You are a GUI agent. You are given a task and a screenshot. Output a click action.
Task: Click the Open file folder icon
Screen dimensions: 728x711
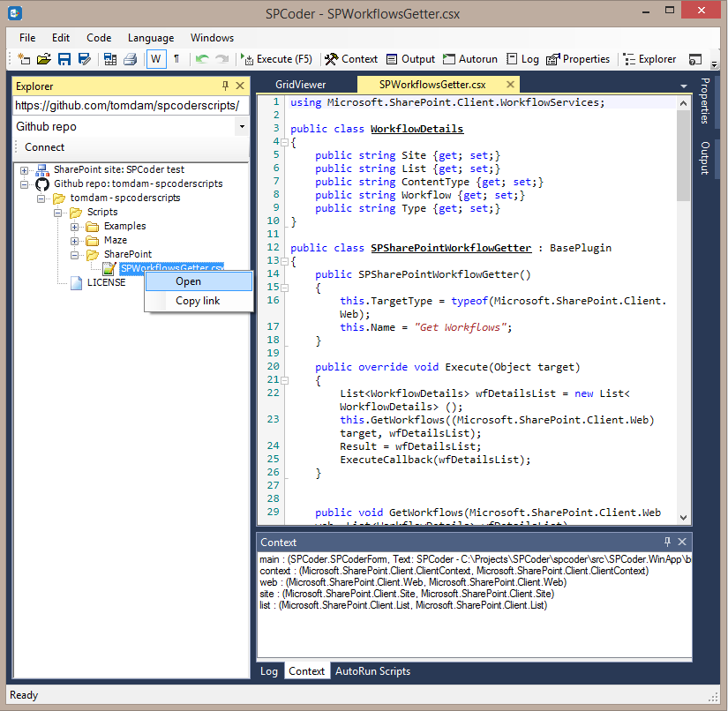[44, 59]
